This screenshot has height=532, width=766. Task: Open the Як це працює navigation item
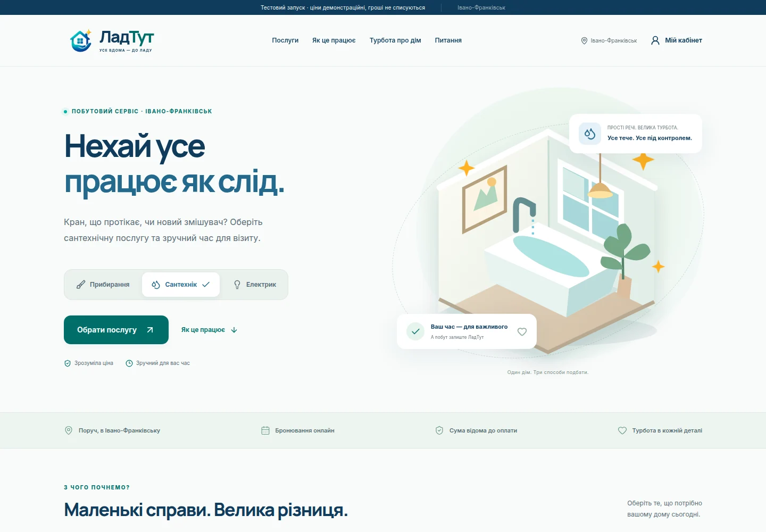(334, 40)
